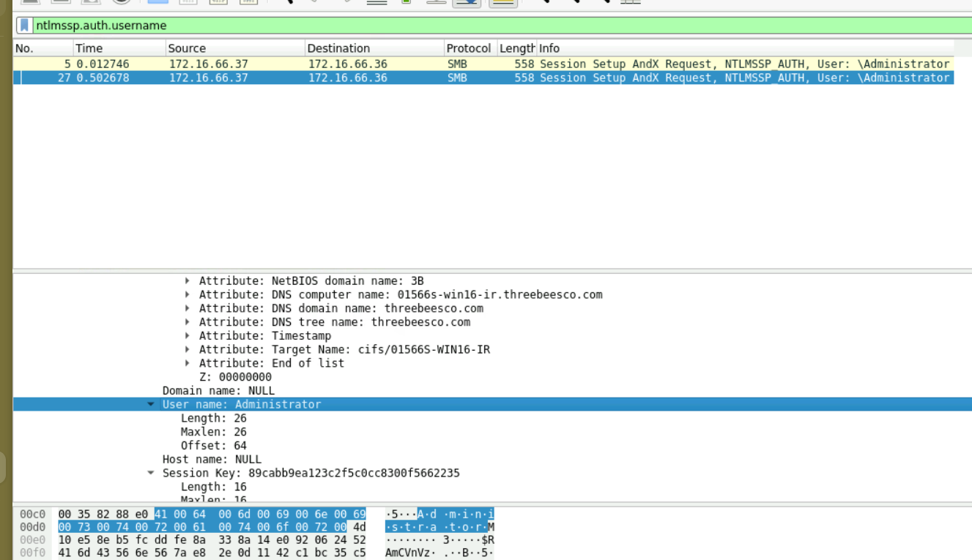Click the Destination column header

tap(374, 48)
